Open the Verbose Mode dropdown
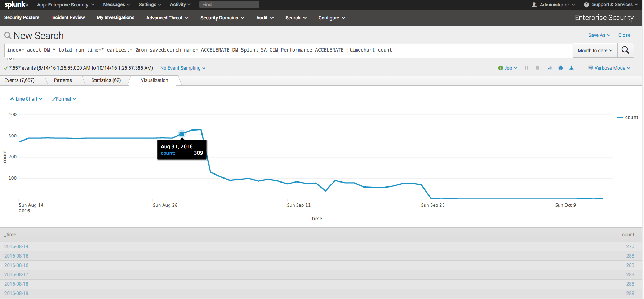Image resolution: width=644 pixels, height=299 pixels. (609, 68)
